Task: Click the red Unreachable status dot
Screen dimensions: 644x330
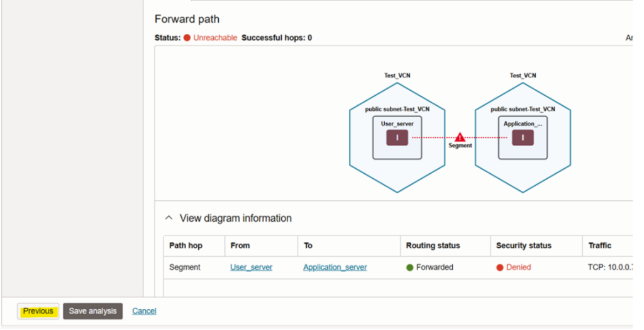Action: coord(187,38)
